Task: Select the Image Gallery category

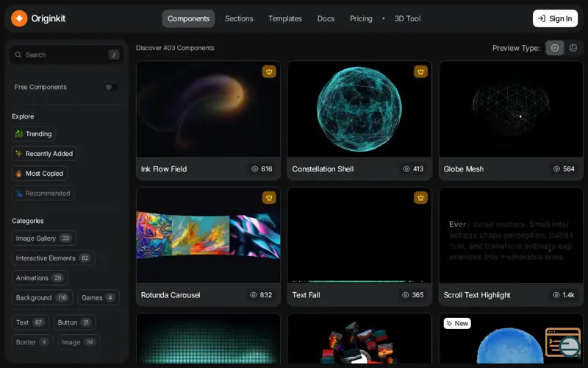Action: tap(44, 238)
